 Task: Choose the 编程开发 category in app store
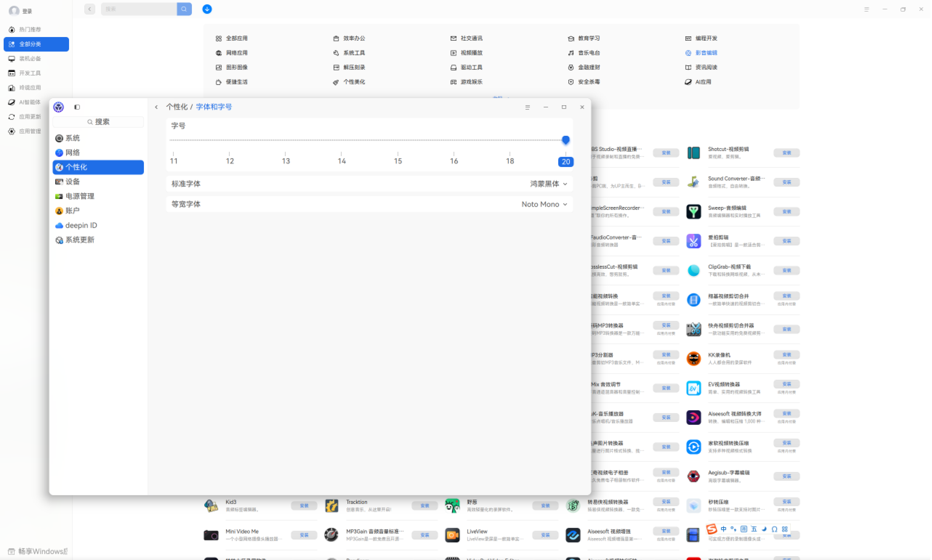[701, 38]
